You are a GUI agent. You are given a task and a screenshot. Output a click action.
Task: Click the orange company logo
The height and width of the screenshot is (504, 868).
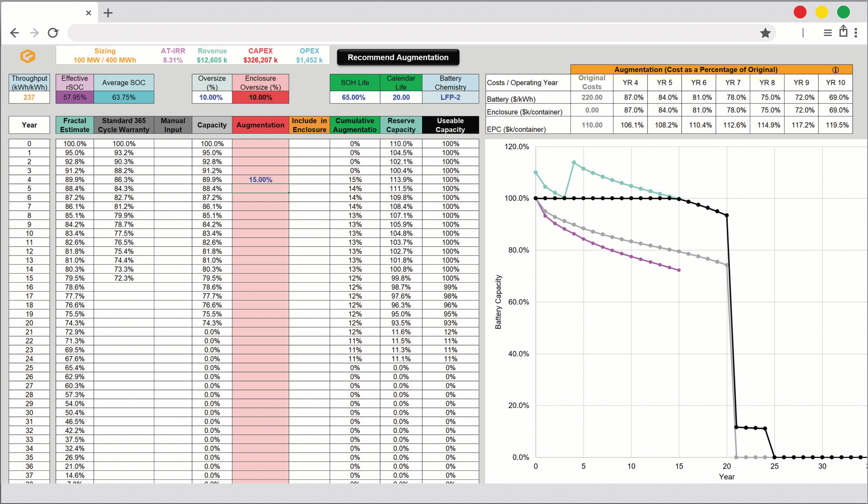(28, 56)
